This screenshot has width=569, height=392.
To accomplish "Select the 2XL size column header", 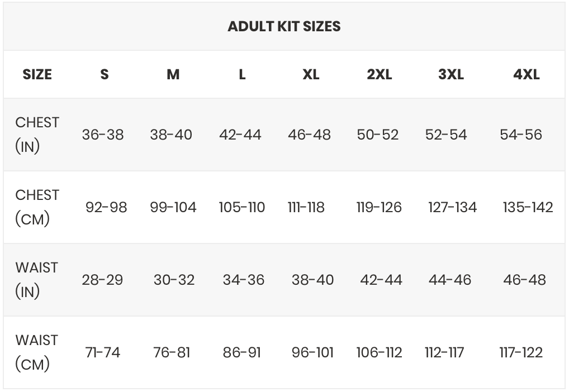I will pos(379,74).
